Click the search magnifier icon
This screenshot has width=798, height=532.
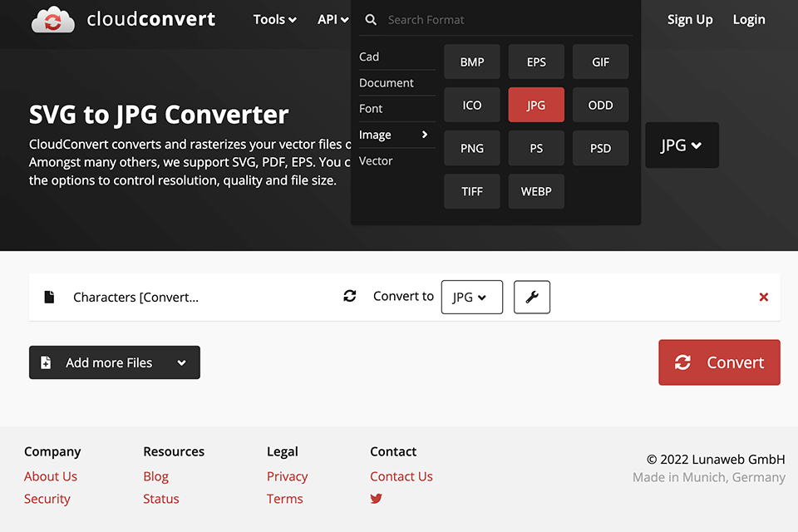pos(371,20)
